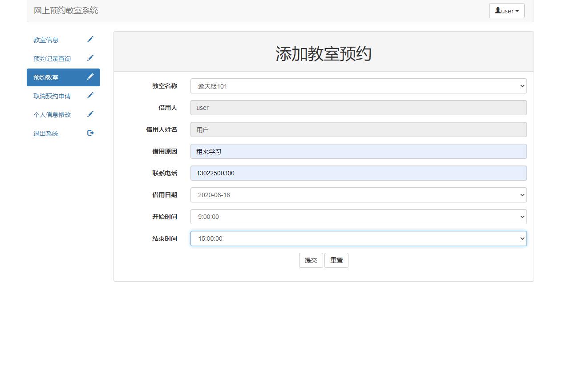587x392 pixels.
Task: Open the 教室名称 classroom dropdown
Action: coord(521,86)
